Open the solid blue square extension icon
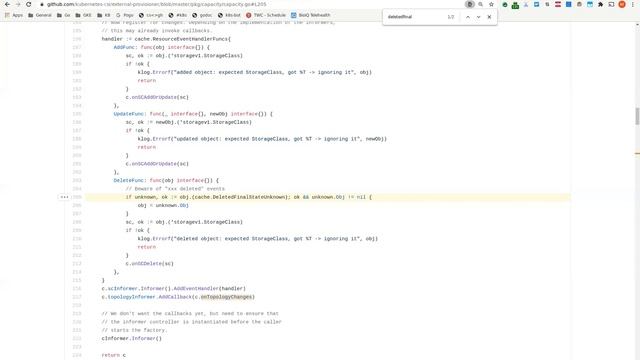Image resolution: width=640 pixels, height=360 pixels. tap(568, 4)
